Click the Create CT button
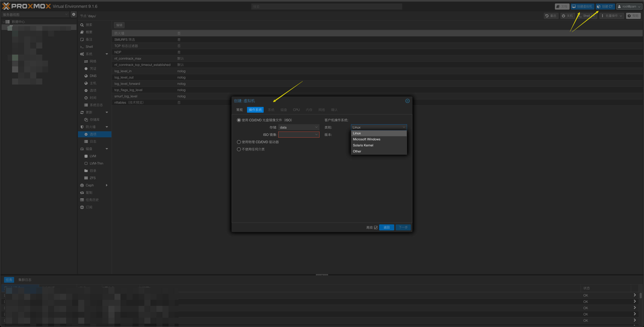 (x=605, y=7)
